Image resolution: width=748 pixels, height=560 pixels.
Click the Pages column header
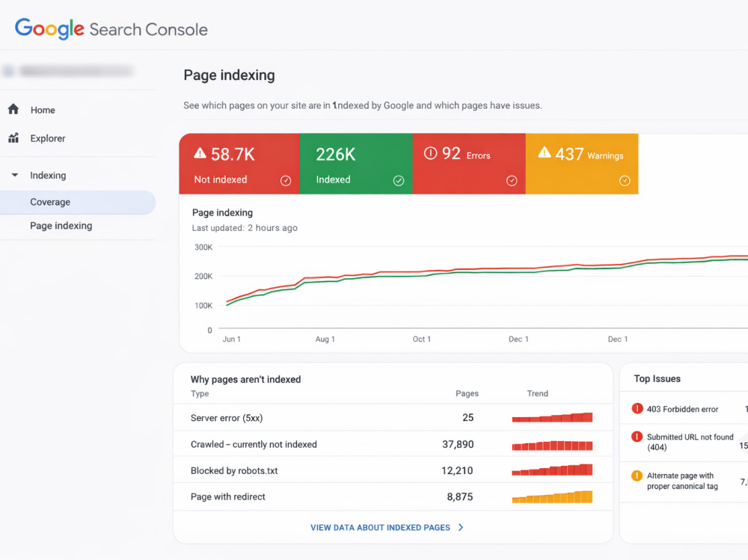[467, 393]
